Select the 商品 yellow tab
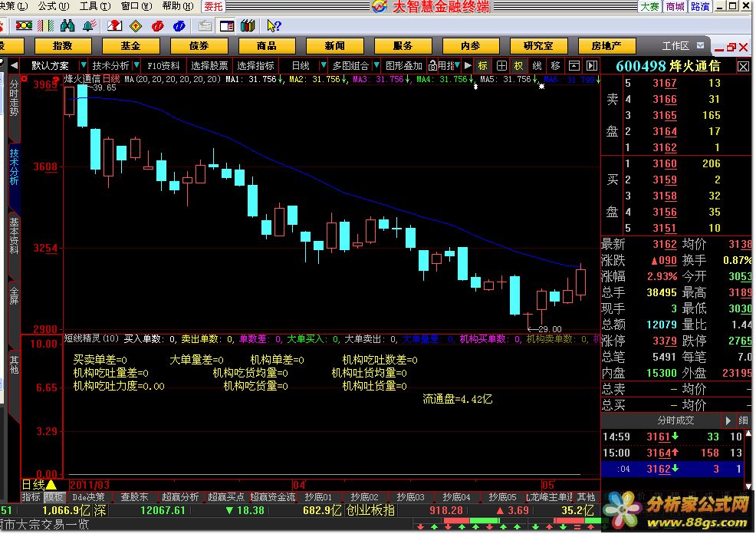This screenshot has width=756, height=534. pos(267,46)
